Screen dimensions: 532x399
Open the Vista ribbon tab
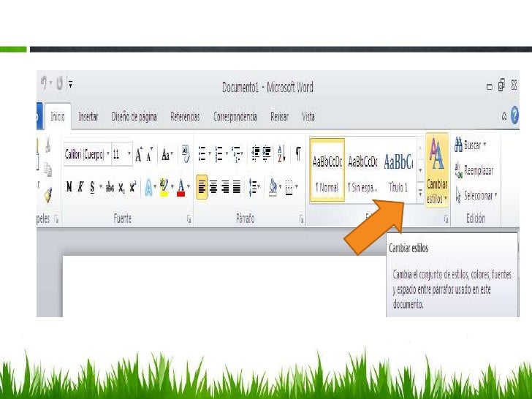pyautogui.click(x=308, y=117)
